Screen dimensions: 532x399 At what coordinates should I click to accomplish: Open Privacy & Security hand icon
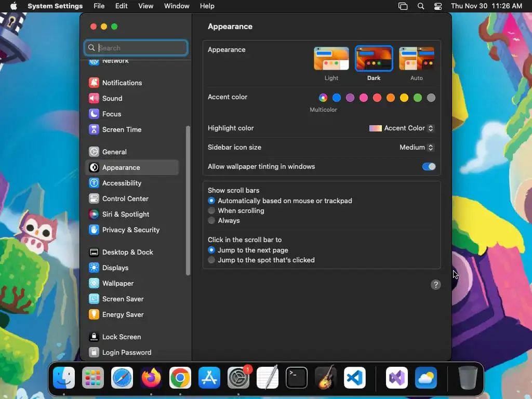94,230
